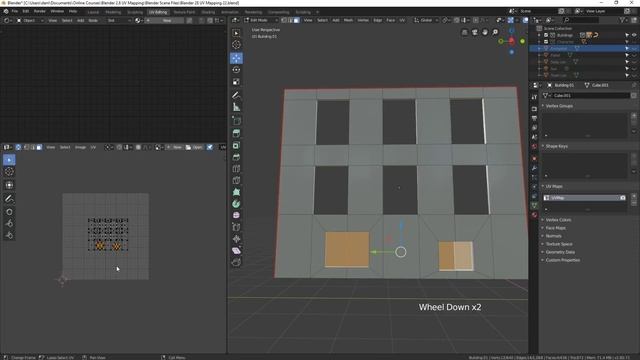Select the Inset Faces tool

tap(236, 145)
